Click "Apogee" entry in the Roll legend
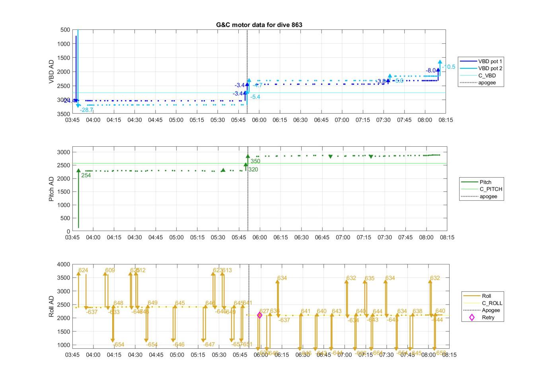This screenshot has width=557, height=392. [491, 310]
